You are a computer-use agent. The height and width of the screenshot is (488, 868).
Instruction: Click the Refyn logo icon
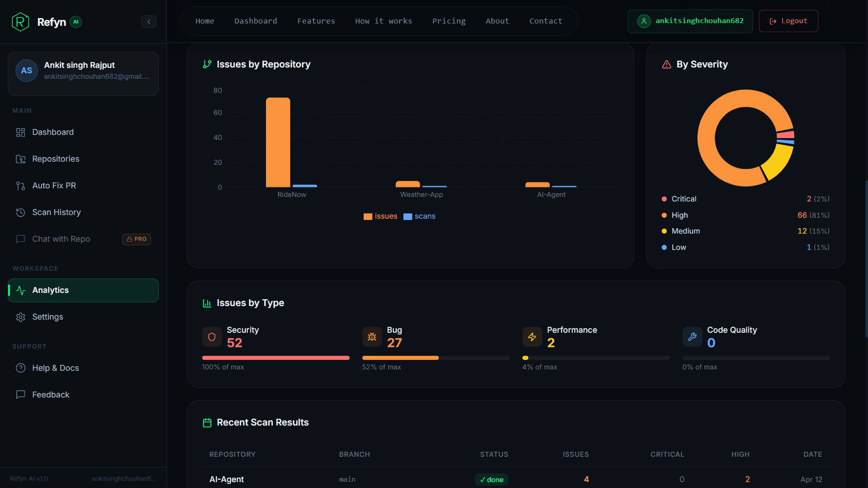[x=20, y=22]
